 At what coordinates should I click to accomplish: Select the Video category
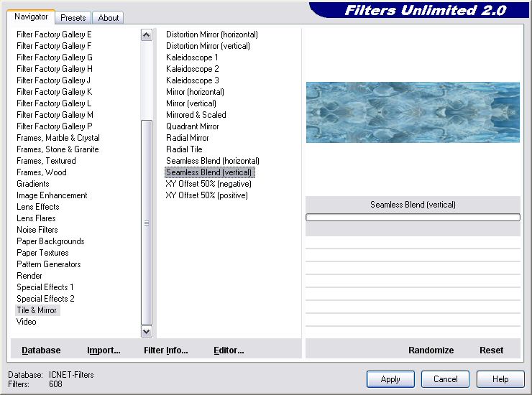[x=26, y=322]
